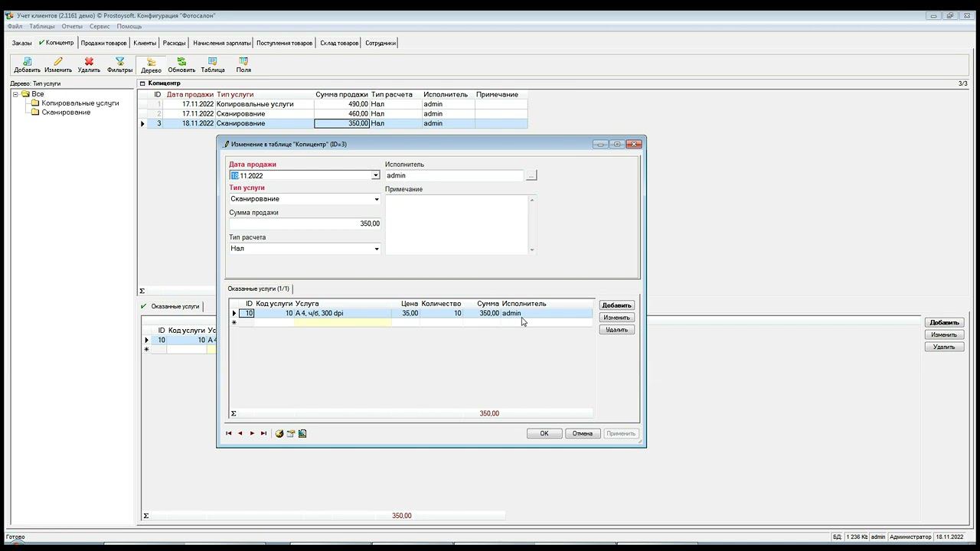The image size is (980, 551).
Task: Open the Отчеты menu
Action: pyautogui.click(x=72, y=27)
